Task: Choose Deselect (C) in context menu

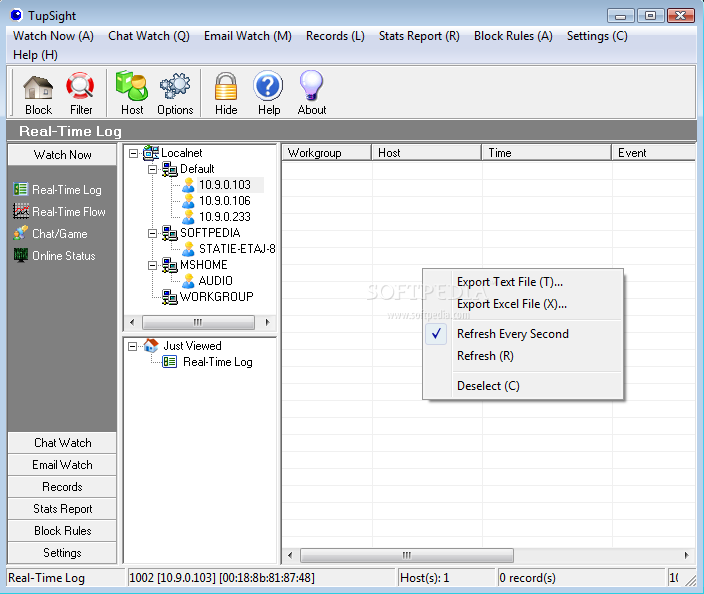Action: click(523, 386)
